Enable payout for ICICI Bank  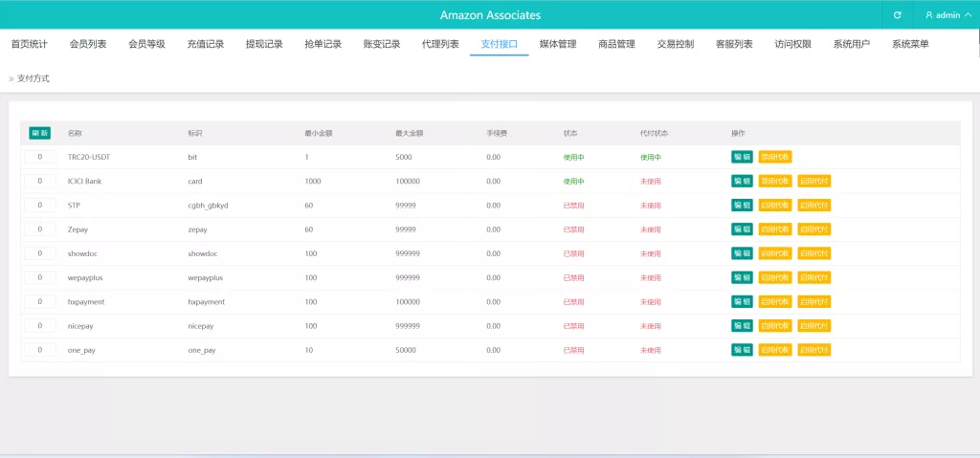[814, 181]
